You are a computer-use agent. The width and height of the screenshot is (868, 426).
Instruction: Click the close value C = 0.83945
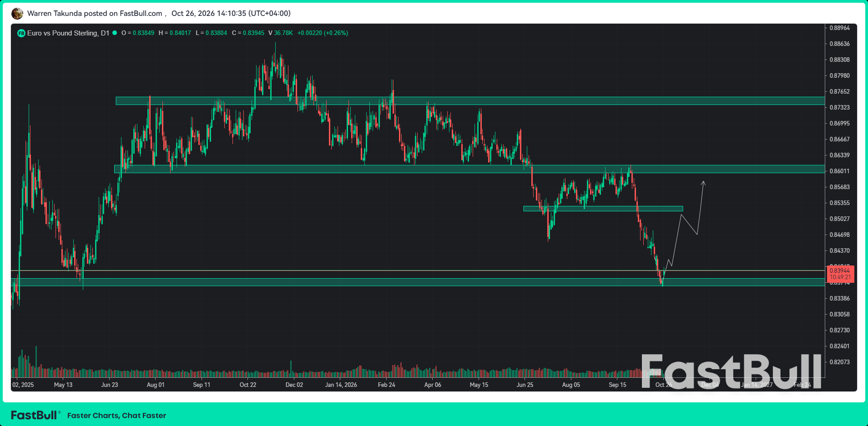tap(248, 33)
